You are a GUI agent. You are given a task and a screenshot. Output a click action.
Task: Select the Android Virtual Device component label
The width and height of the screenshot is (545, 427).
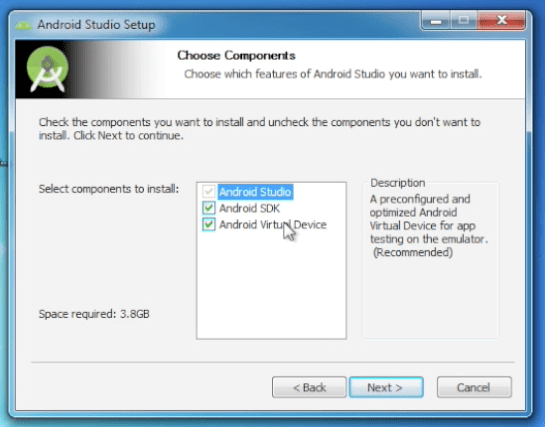click(x=273, y=225)
